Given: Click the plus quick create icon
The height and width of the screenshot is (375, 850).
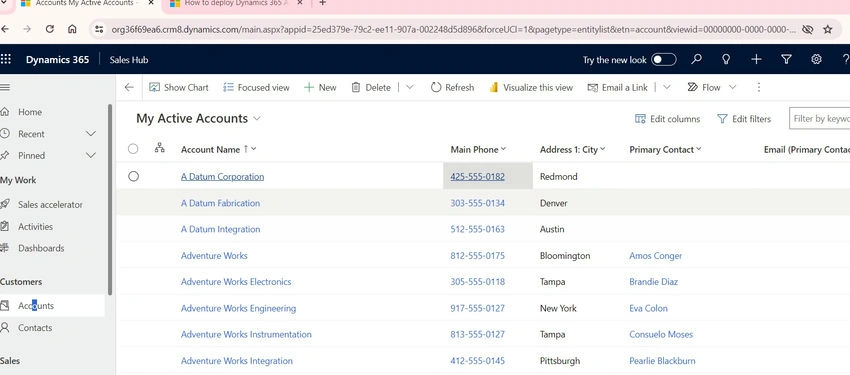Looking at the screenshot, I should pos(756,59).
